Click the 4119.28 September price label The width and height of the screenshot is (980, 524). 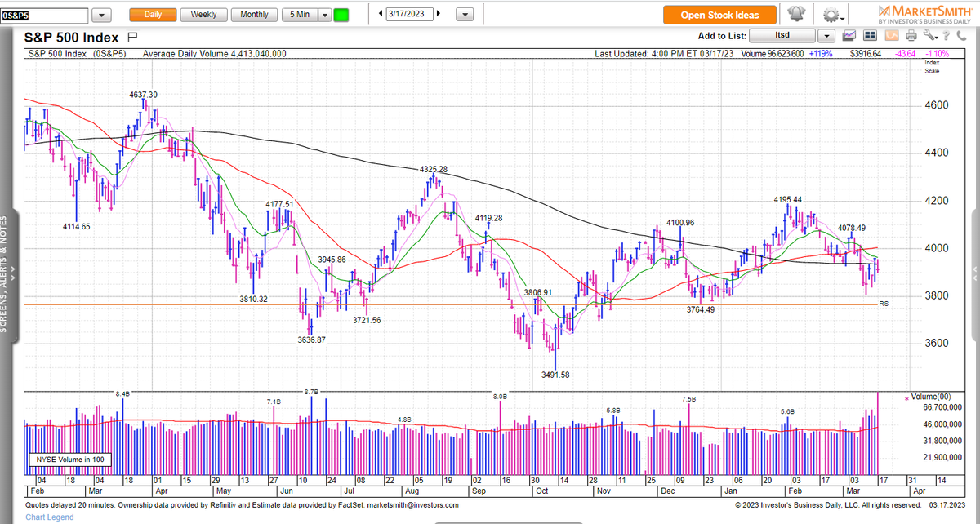[489, 218]
